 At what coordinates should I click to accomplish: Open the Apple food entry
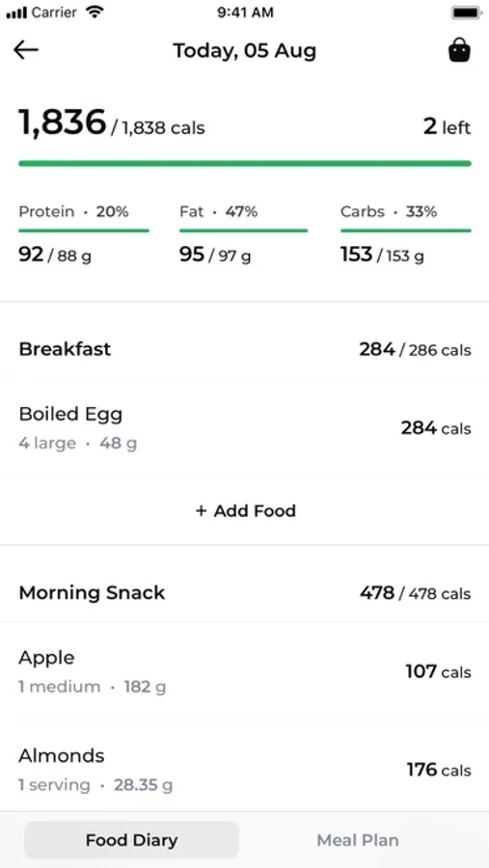(244, 671)
